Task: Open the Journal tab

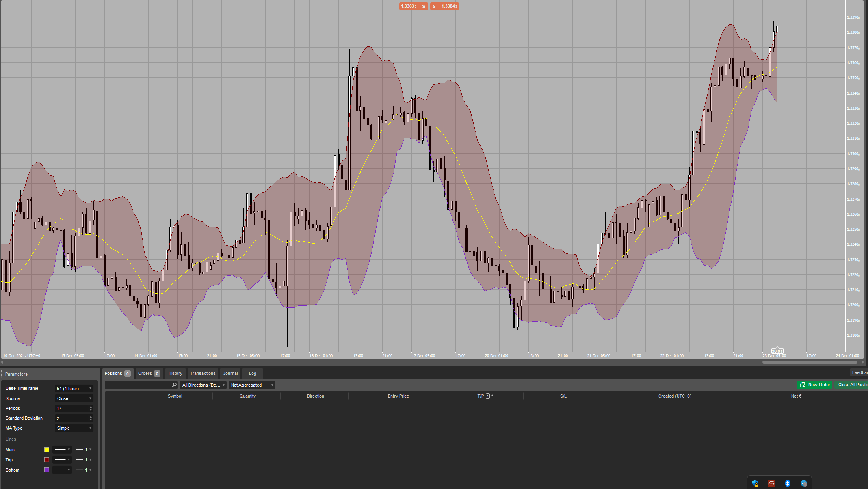Action: click(230, 373)
